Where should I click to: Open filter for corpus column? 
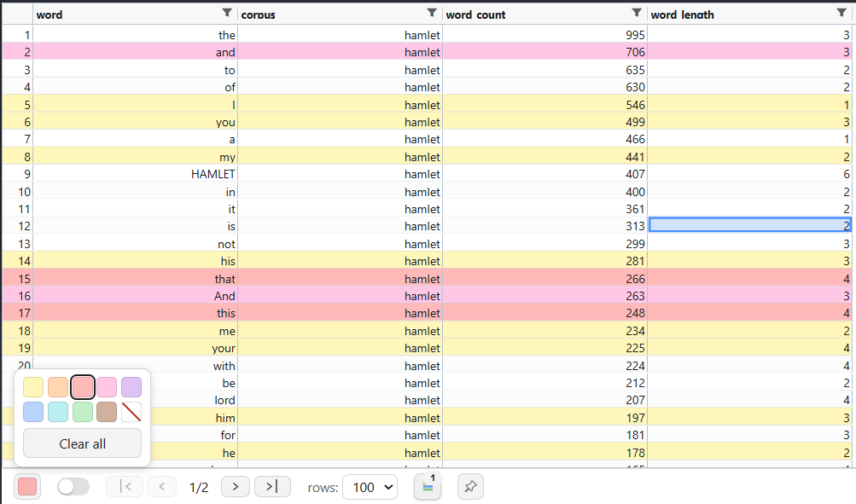pyautogui.click(x=432, y=13)
